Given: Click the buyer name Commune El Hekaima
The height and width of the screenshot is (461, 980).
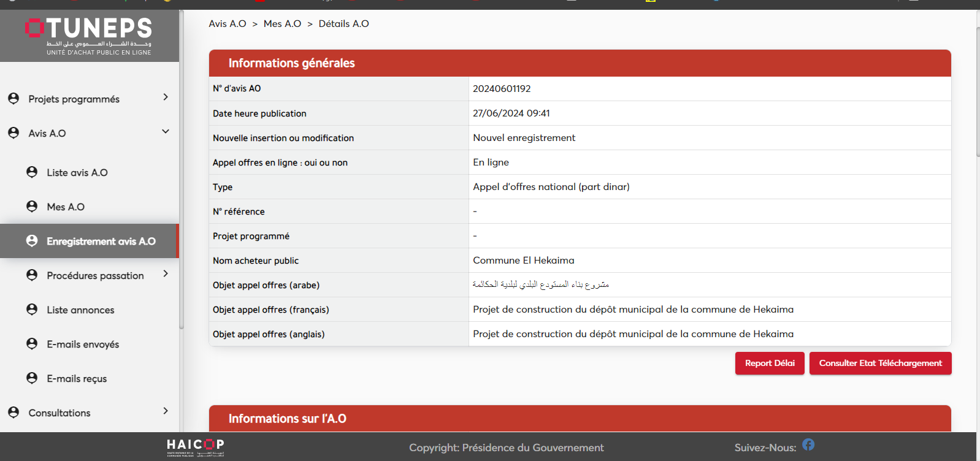Looking at the screenshot, I should 524,261.
